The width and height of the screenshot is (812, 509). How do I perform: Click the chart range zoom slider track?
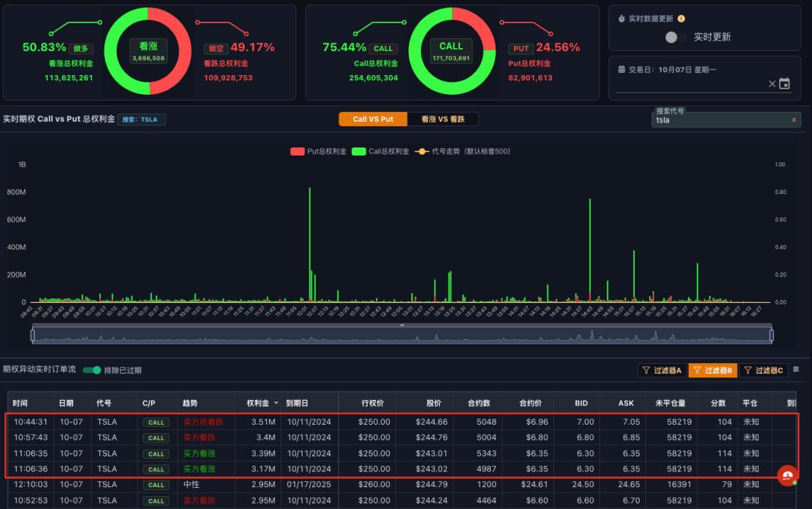pos(401,335)
